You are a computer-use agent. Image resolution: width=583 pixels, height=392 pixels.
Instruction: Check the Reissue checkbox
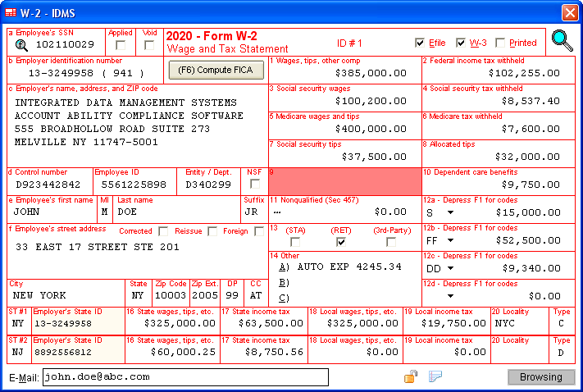212,231
